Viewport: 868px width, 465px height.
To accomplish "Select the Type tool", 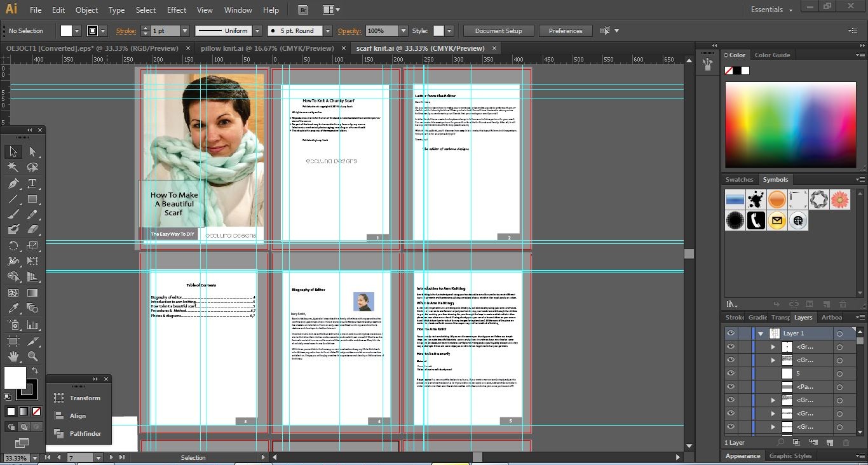I will 32,184.
